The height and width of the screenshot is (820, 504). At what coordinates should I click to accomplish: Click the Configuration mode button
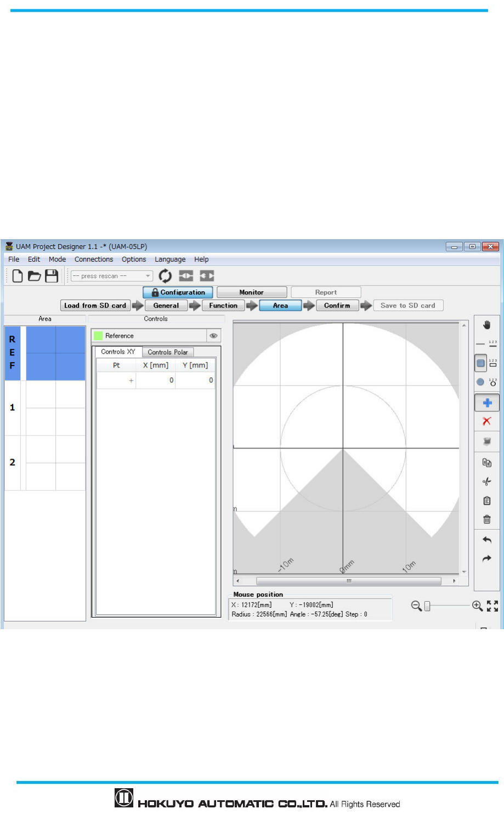(178, 292)
